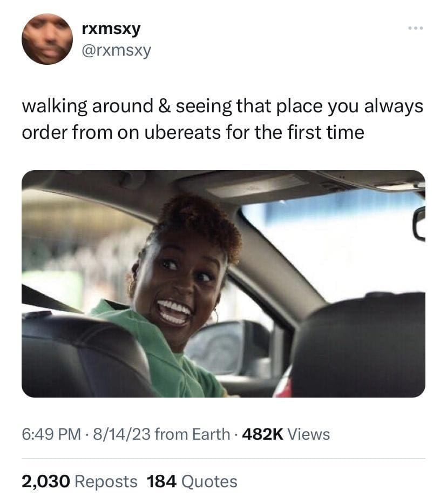Open the 2,030 reposts number

45,481
